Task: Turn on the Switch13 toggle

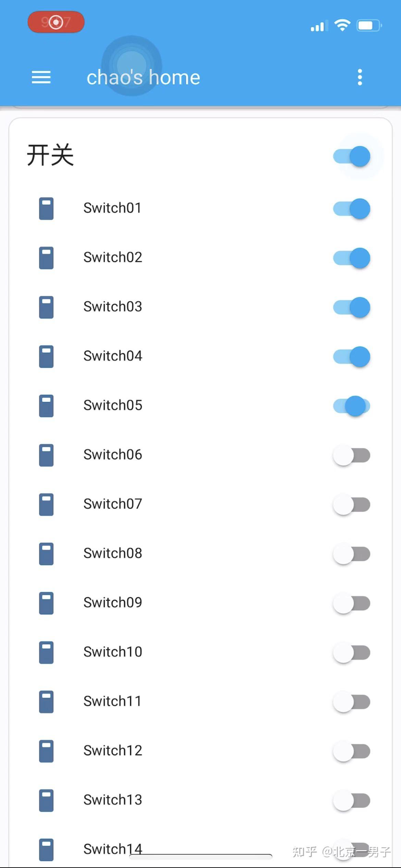Action: [x=352, y=800]
